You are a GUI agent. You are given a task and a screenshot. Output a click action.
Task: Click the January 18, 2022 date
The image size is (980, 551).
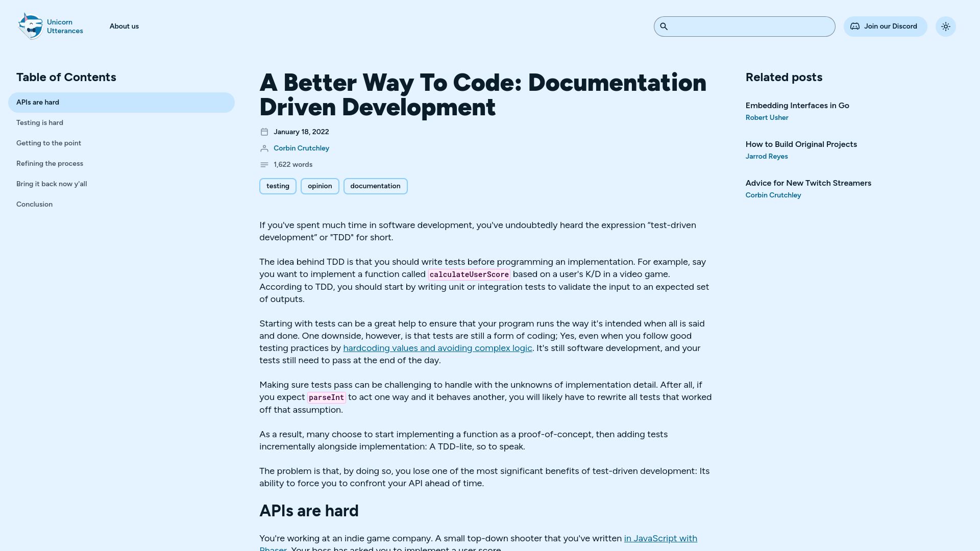[301, 132]
